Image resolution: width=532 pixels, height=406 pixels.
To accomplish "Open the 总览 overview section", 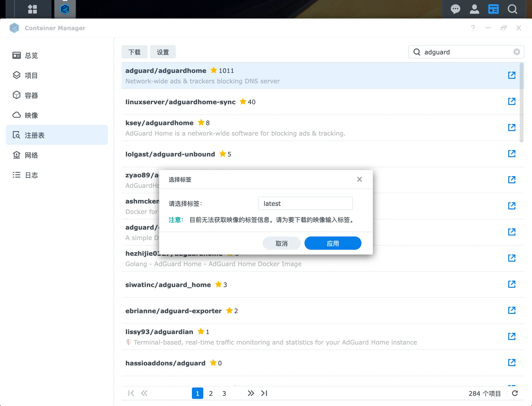I will click(x=57, y=55).
